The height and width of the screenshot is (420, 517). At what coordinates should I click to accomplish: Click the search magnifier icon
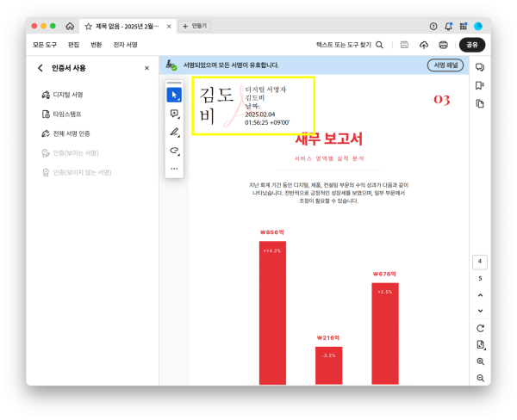coord(379,45)
